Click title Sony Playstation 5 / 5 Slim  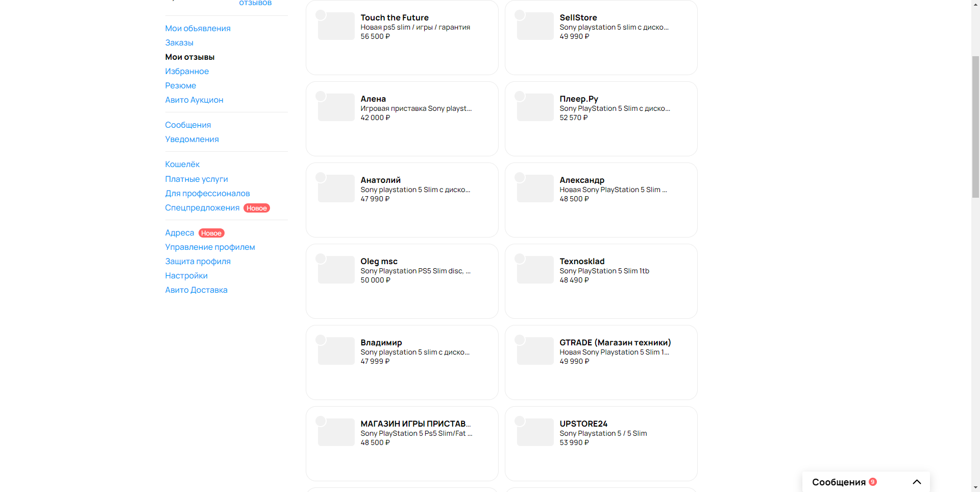tap(603, 433)
